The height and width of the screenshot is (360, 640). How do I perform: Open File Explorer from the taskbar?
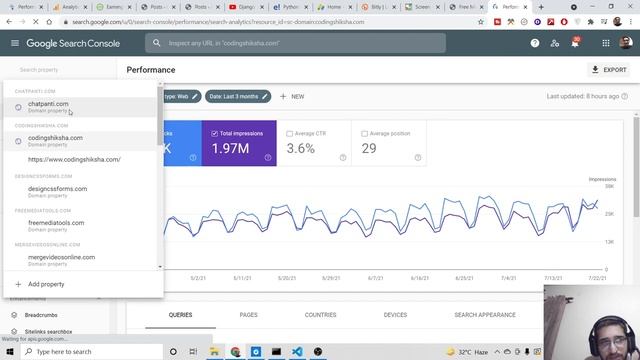coord(214,351)
